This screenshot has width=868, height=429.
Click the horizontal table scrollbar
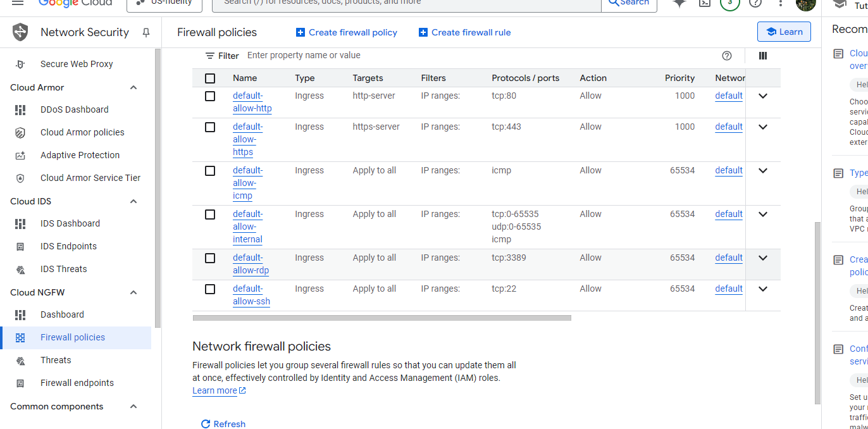381,318
